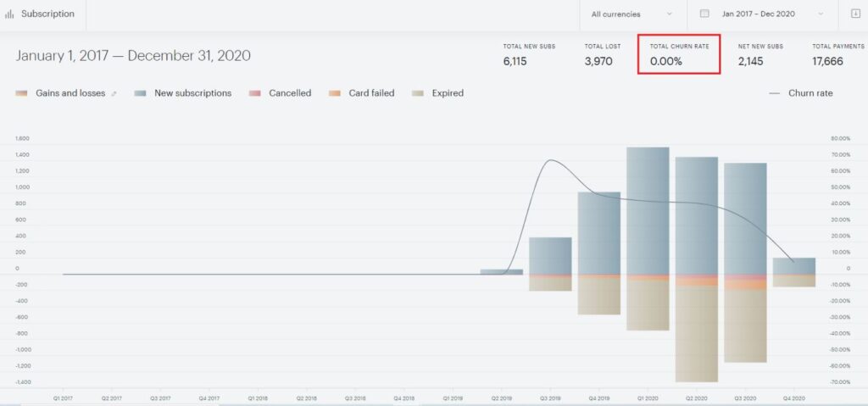Click the edit pencil next to Gains and losses
The image size is (868, 406).
click(114, 94)
